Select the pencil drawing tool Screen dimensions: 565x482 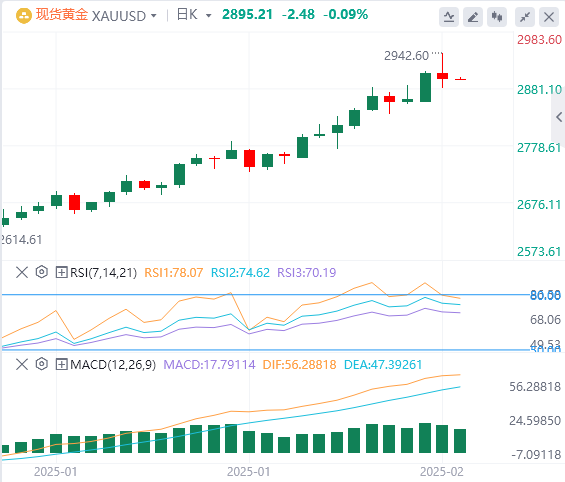tap(473, 17)
